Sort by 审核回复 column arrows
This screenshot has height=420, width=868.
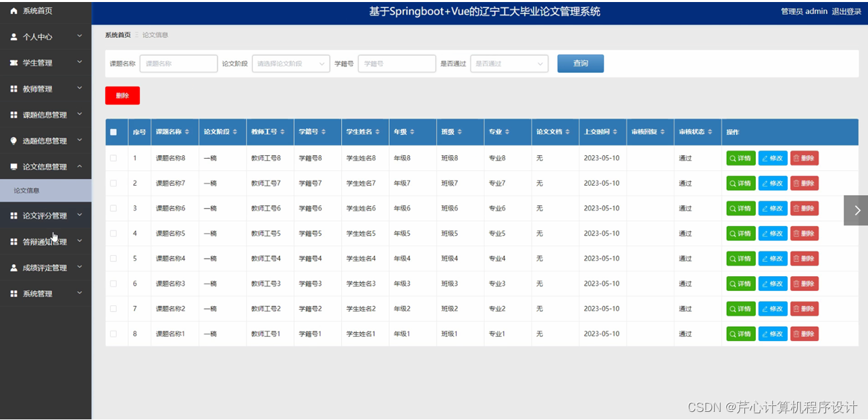pyautogui.click(x=663, y=132)
